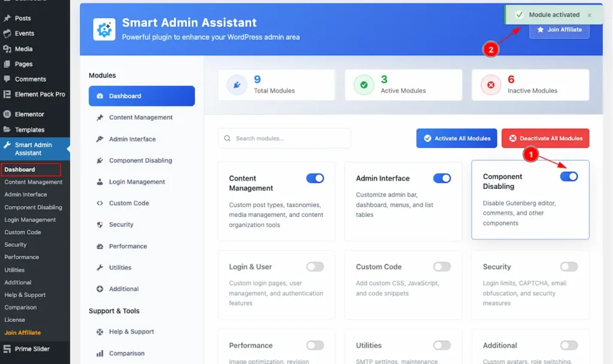Click the Join Affiliate button in header
The height and width of the screenshot is (364, 613).
560,30
